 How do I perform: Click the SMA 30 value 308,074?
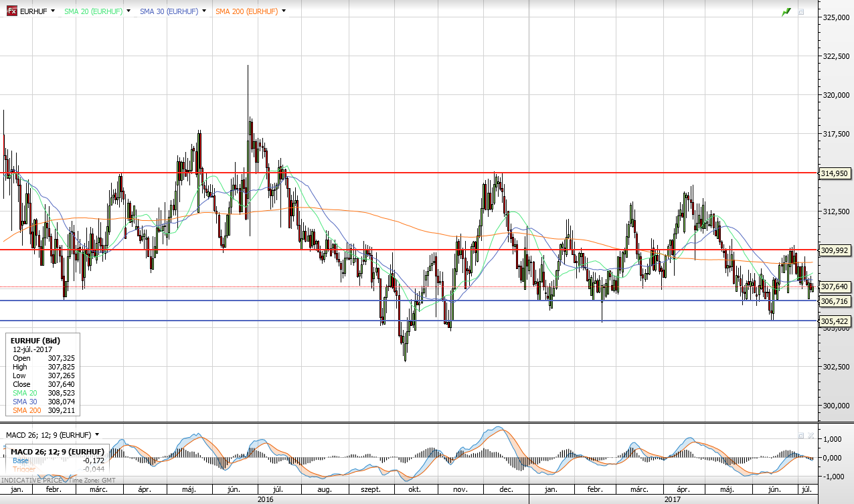click(x=61, y=402)
